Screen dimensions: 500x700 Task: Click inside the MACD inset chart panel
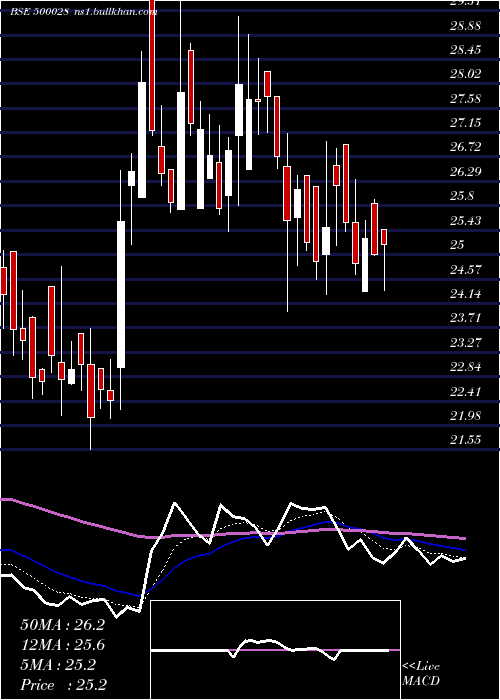click(275, 650)
